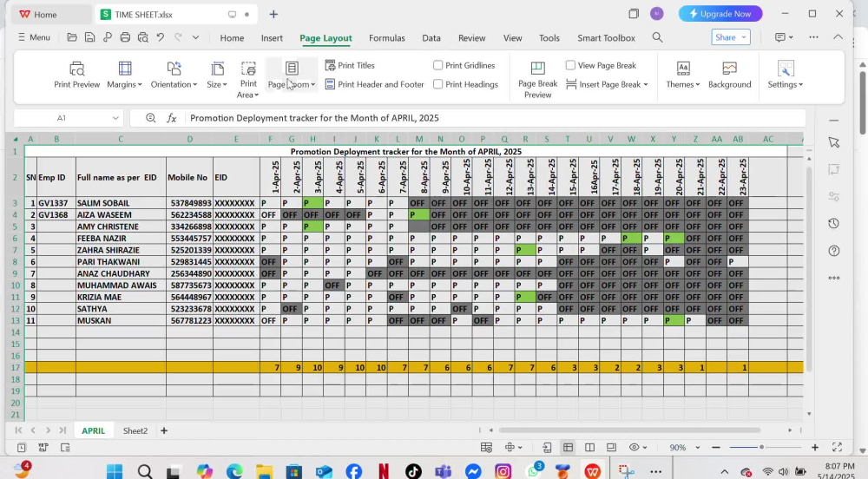The image size is (868, 479).
Task: Open the Menu hamburger button
Action: click(34, 37)
